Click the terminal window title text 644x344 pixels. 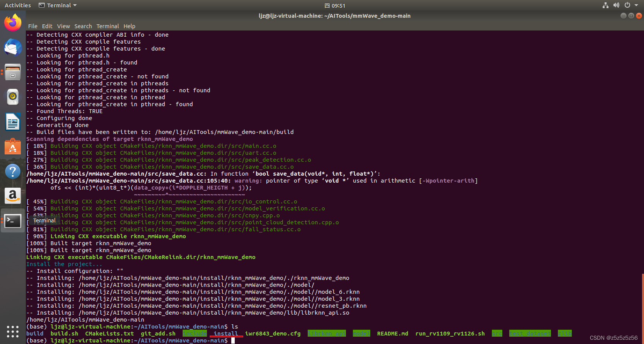[334, 16]
